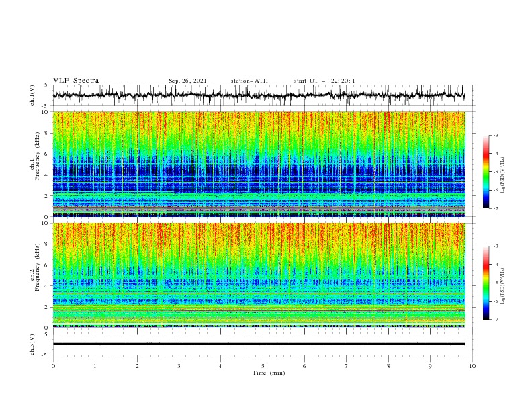Click time axis tick label '0'

click(53, 366)
